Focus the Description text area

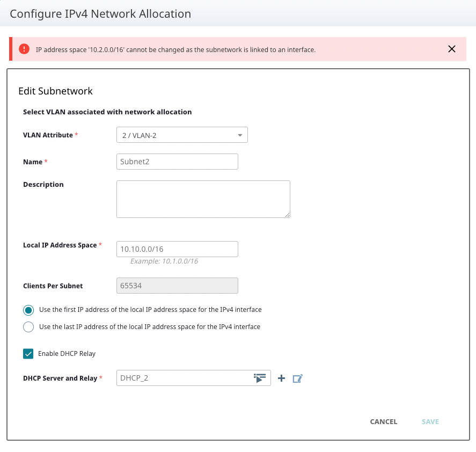click(x=203, y=199)
